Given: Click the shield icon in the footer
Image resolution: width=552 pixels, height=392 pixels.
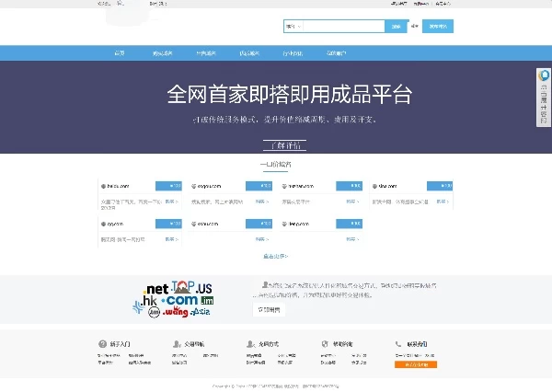Looking at the screenshot, I should point(325,344).
